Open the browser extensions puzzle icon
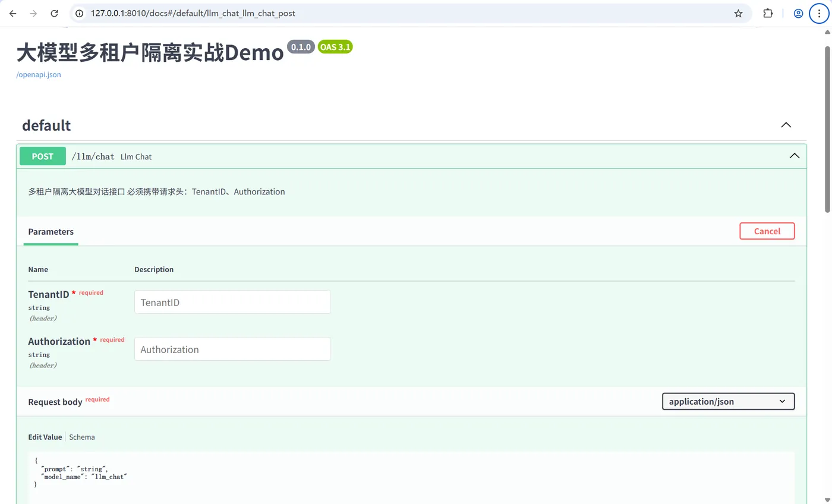 pos(768,13)
